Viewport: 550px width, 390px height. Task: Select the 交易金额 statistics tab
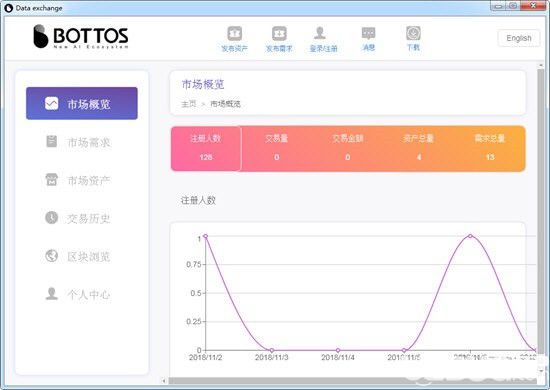348,148
